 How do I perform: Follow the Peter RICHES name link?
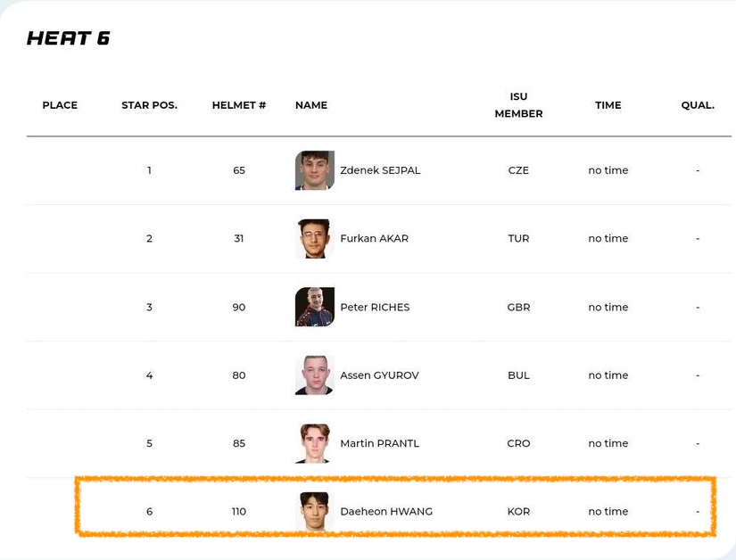pyautogui.click(x=375, y=307)
